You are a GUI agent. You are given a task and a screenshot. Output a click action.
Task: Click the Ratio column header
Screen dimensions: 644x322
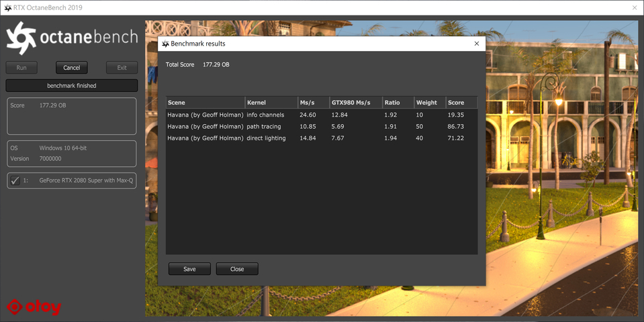point(398,103)
